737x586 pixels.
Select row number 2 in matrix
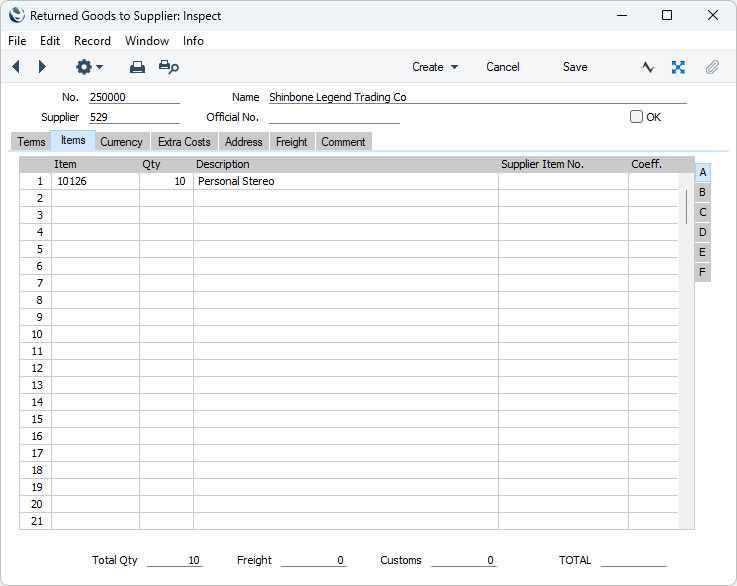pos(36,198)
